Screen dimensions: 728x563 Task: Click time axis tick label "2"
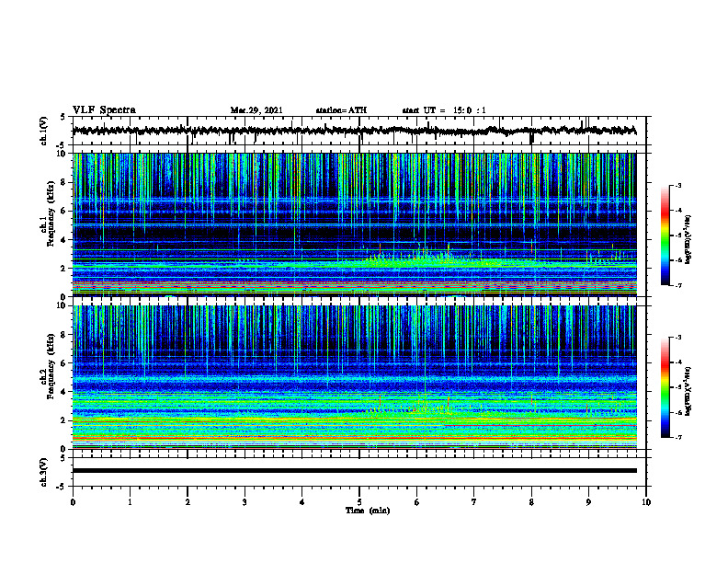click(188, 502)
